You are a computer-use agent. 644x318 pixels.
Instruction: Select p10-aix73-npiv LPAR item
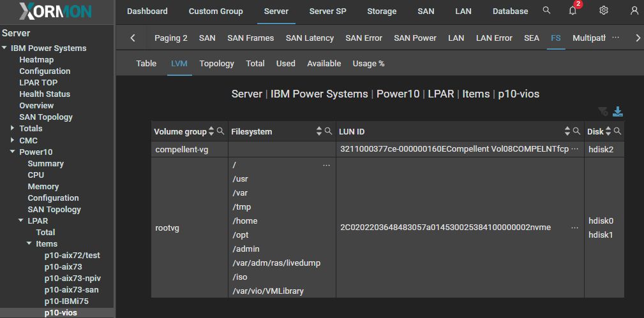[73, 278]
